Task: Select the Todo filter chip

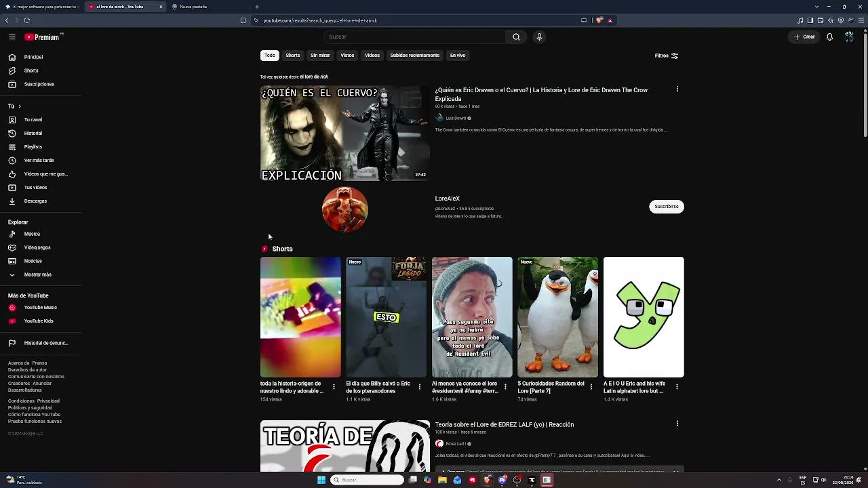Action: [x=270, y=56]
